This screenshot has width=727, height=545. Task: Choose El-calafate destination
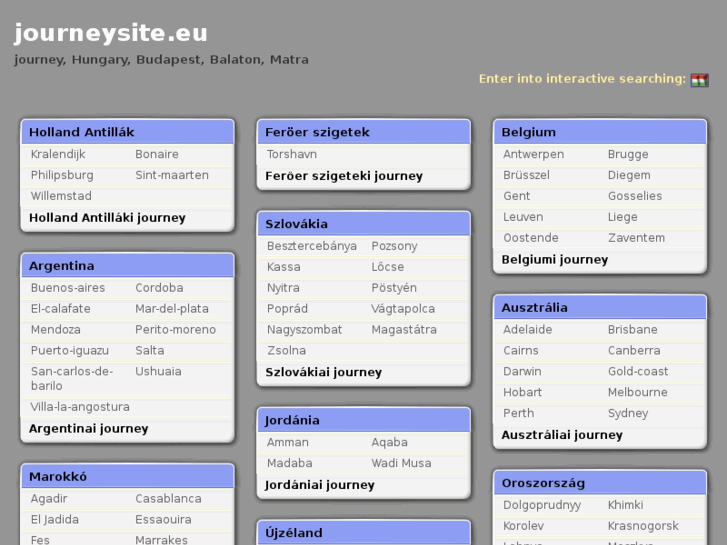tap(61, 308)
